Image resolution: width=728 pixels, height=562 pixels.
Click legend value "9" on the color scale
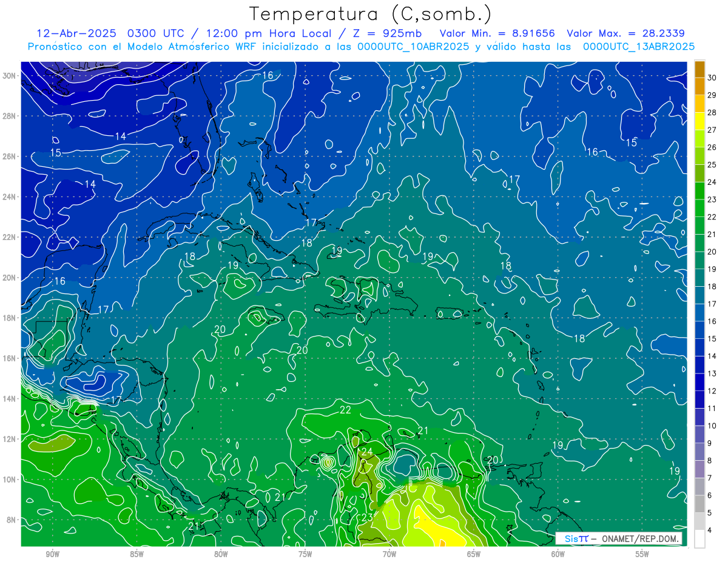(710, 443)
